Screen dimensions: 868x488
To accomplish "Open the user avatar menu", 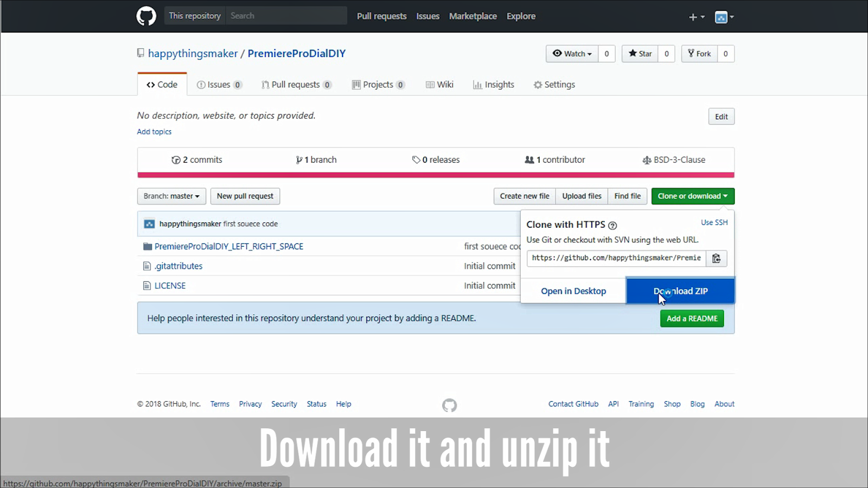I will [x=724, y=17].
